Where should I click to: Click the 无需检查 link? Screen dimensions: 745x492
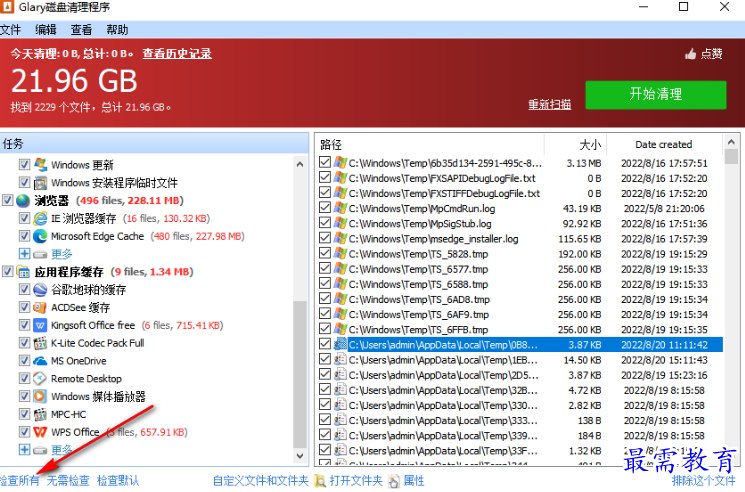pyautogui.click(x=68, y=481)
